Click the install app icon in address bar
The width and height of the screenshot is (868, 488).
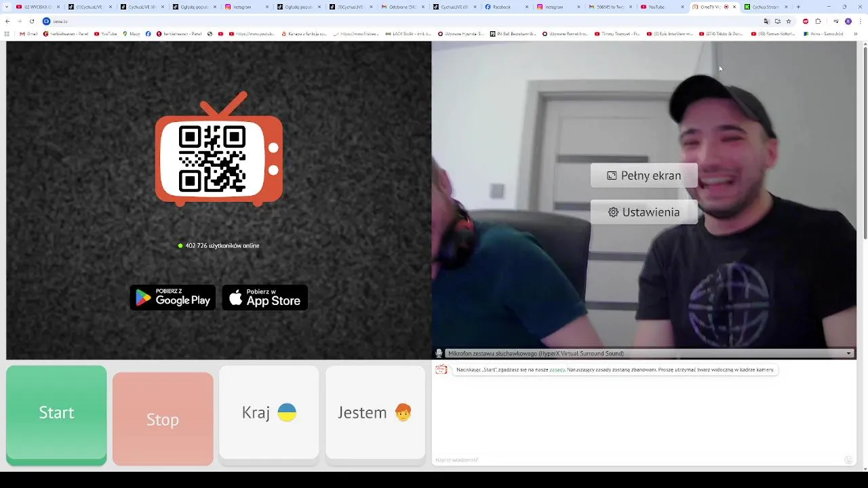tap(777, 21)
